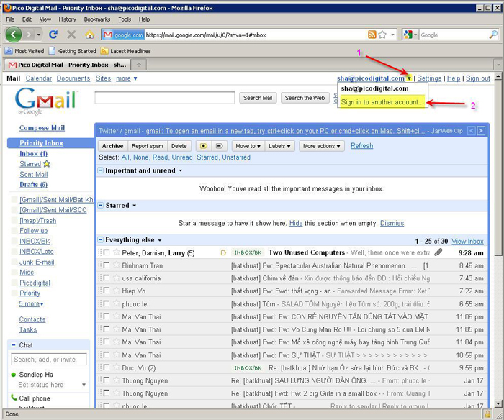Click the Refresh link

(x=361, y=146)
